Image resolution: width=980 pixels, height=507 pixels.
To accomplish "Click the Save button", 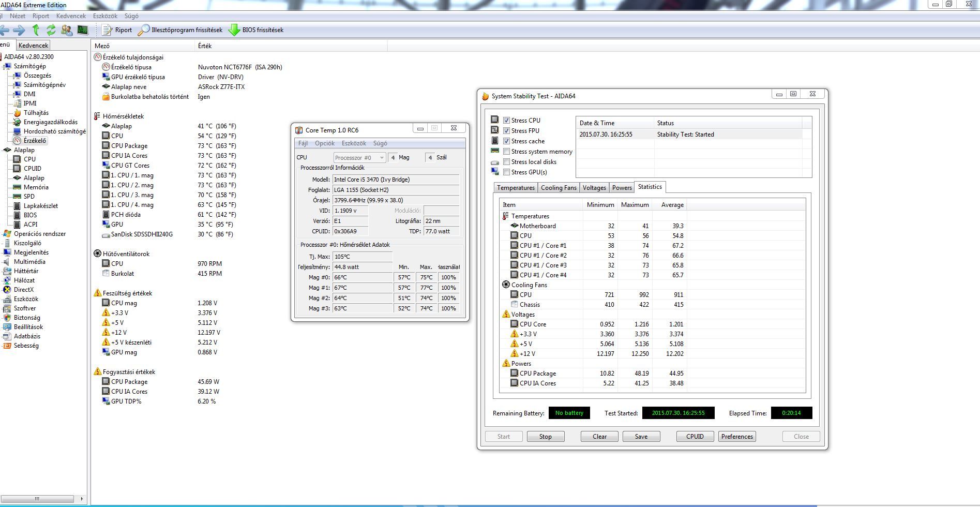I will pyautogui.click(x=641, y=437).
